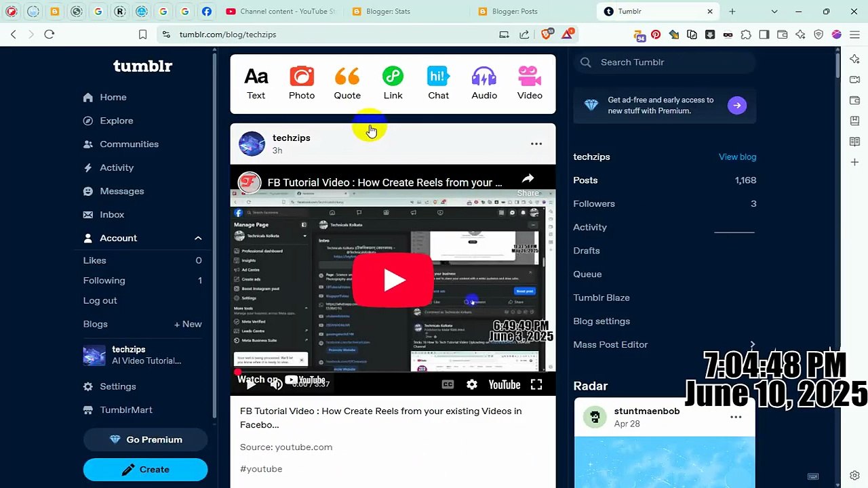This screenshot has height=488, width=868.
Task: Add a new blog with + New
Action: 188,324
